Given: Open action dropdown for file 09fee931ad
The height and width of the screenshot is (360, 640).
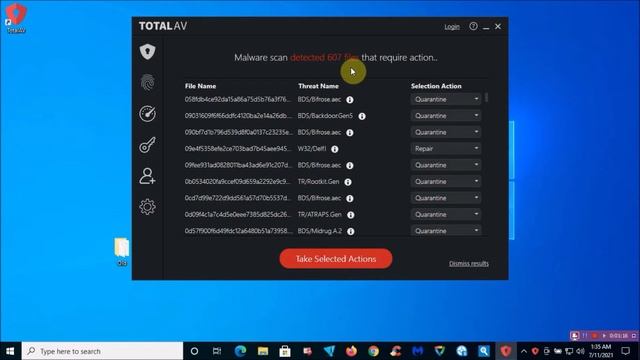Looking at the screenshot, I should pos(446,165).
